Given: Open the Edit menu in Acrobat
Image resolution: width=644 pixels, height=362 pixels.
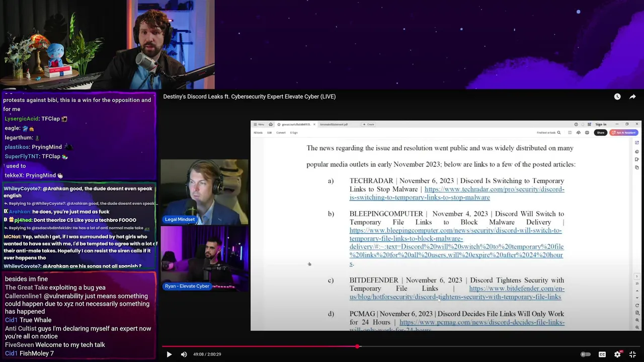Looking at the screenshot, I should point(269,133).
